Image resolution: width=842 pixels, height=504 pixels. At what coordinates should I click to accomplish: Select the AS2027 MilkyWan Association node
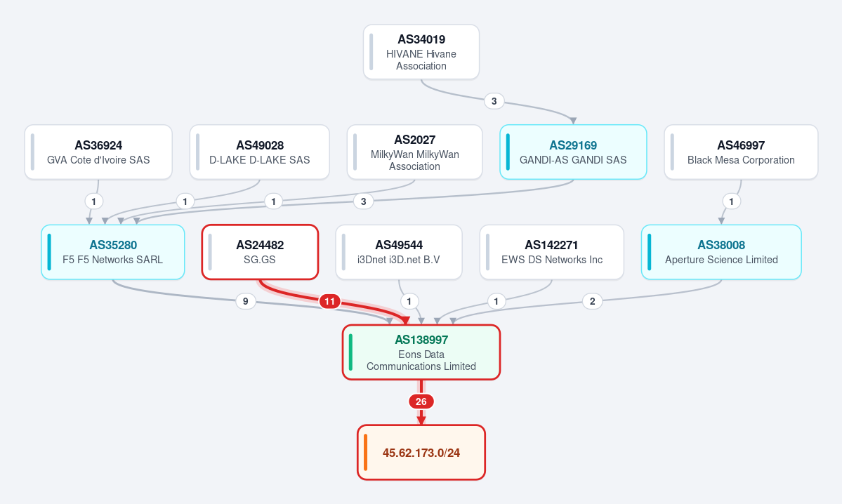click(x=414, y=152)
